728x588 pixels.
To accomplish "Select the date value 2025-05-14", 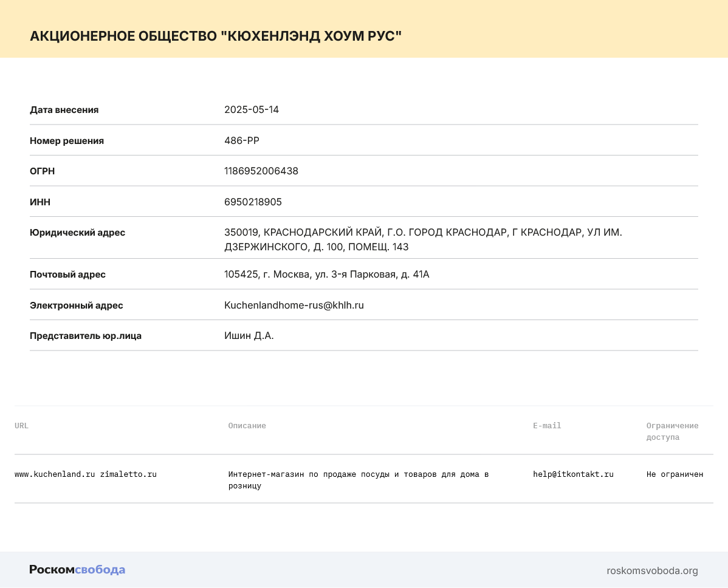I will click(252, 109).
